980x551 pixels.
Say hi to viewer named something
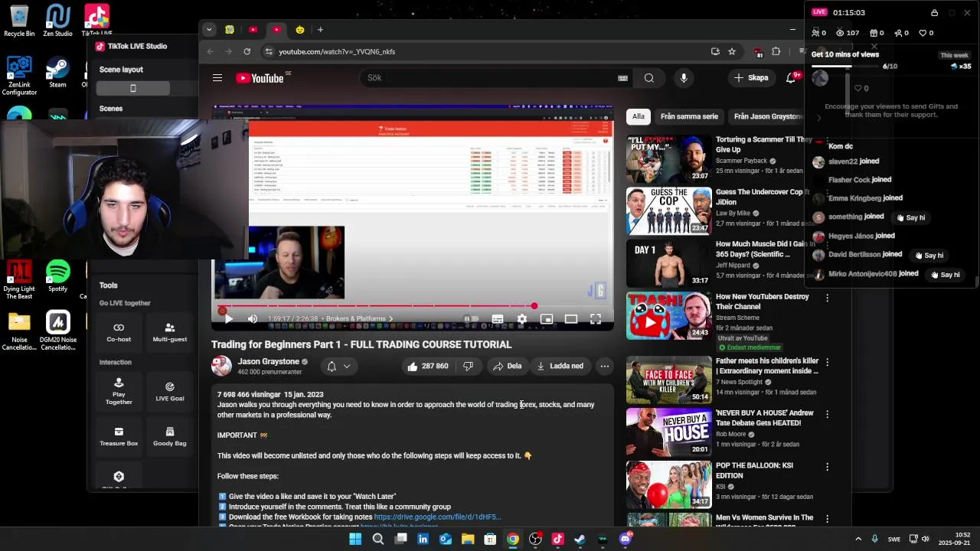coord(910,218)
